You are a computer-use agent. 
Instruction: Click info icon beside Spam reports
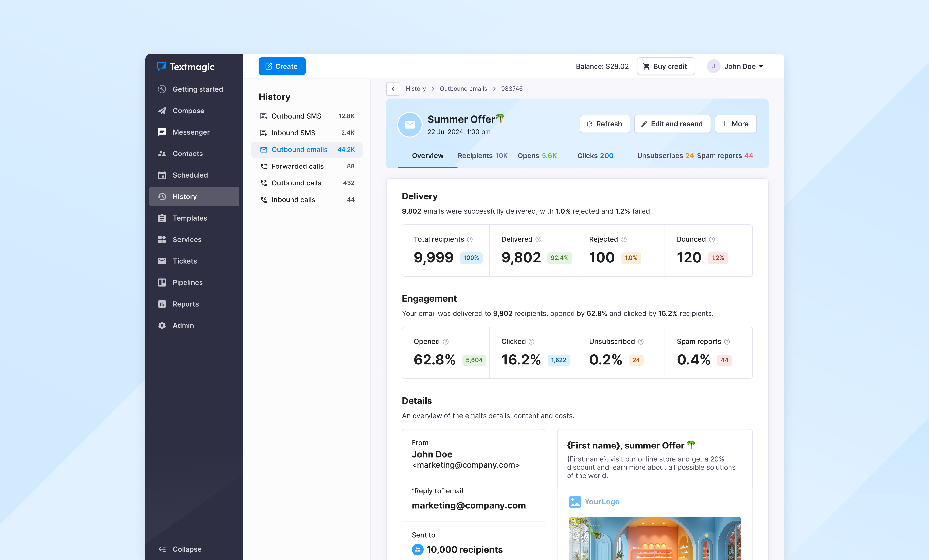tap(727, 342)
